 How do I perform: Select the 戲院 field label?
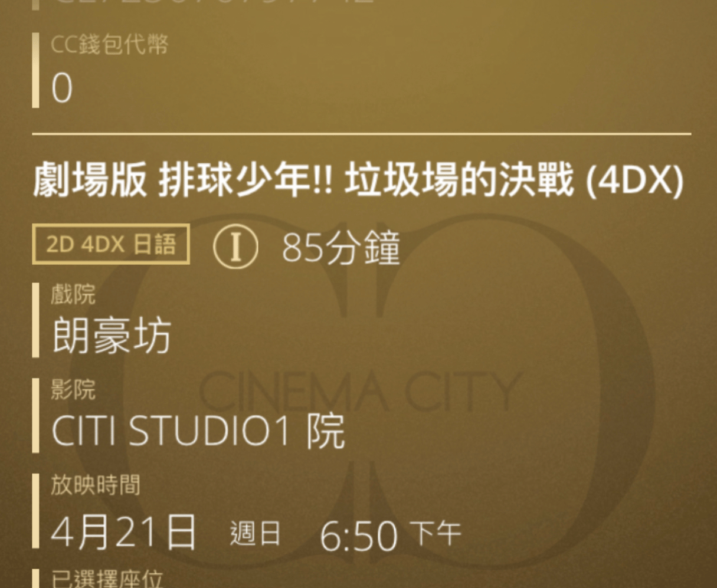click(73, 294)
